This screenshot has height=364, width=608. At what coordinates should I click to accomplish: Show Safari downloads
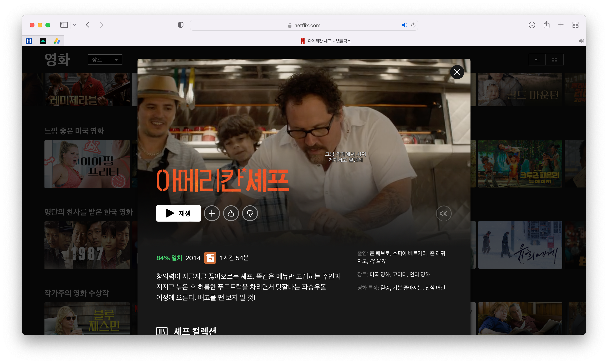coord(531,25)
